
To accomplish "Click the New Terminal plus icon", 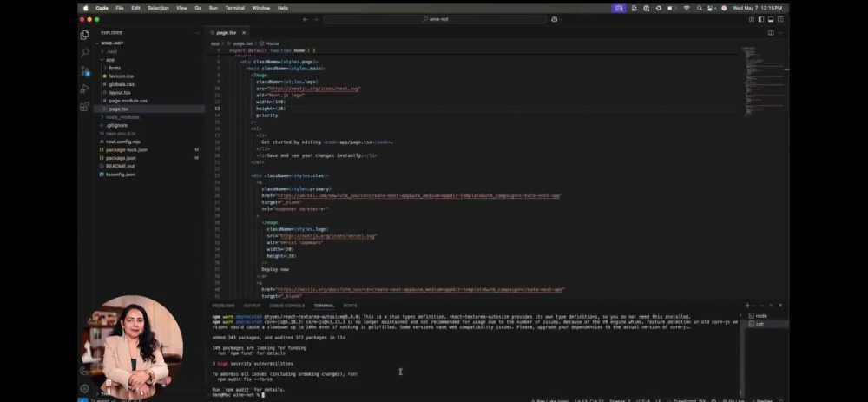I will [x=747, y=305].
